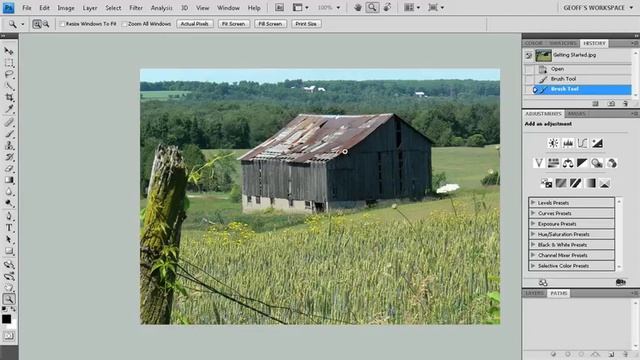Viewport: 640px width, 360px height.
Task: Add an Exposure adjustment
Action: [x=597, y=143]
